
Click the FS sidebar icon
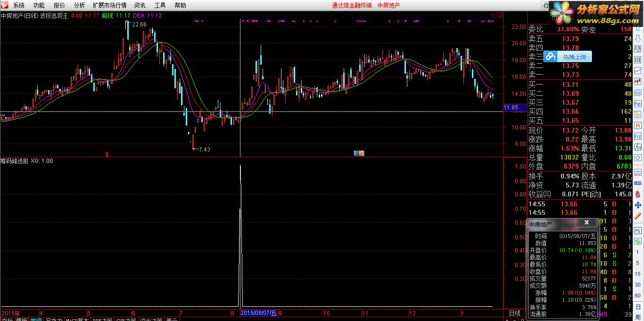click(x=637, y=231)
